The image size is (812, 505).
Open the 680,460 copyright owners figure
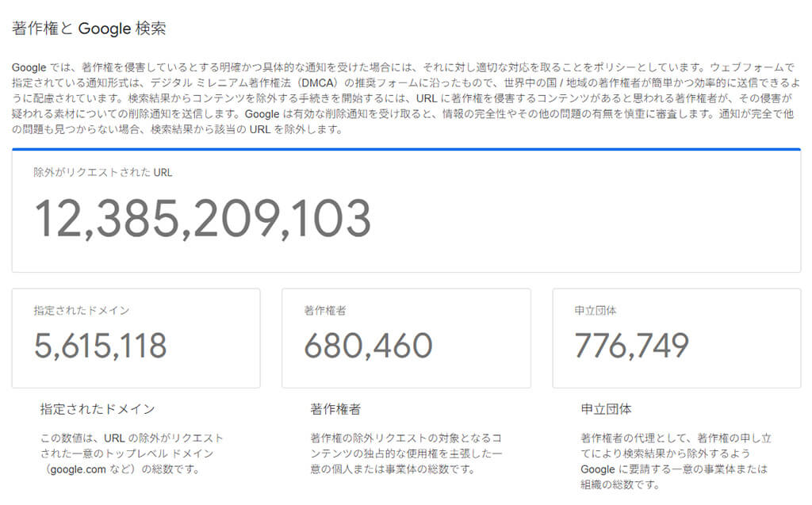coord(369,346)
